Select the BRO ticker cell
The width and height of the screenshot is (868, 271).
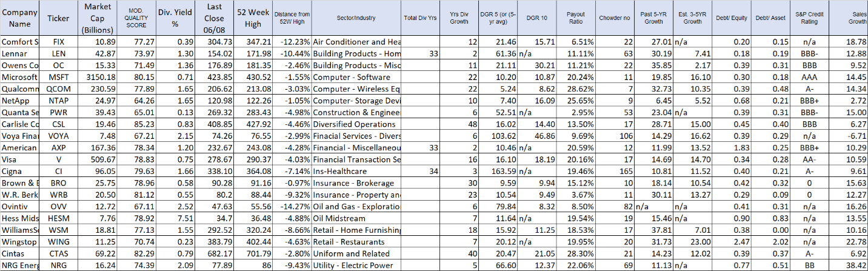pyautogui.click(x=59, y=182)
